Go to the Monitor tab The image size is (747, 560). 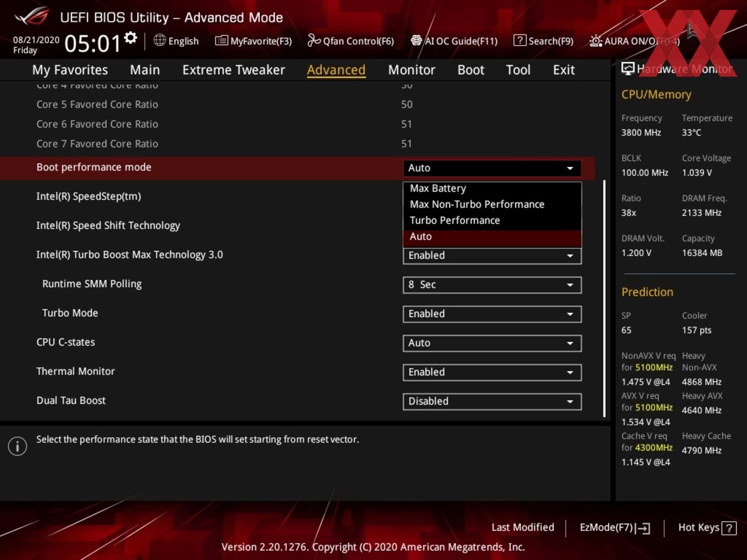tap(411, 70)
